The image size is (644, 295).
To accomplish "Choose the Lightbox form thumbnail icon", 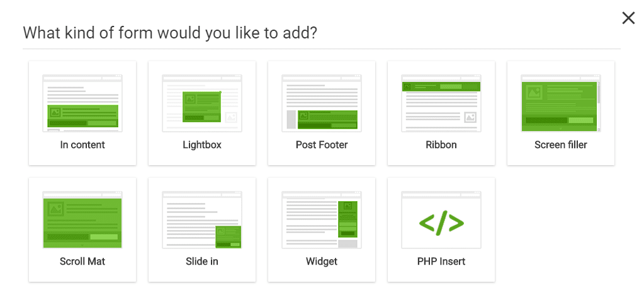I will click(202, 103).
